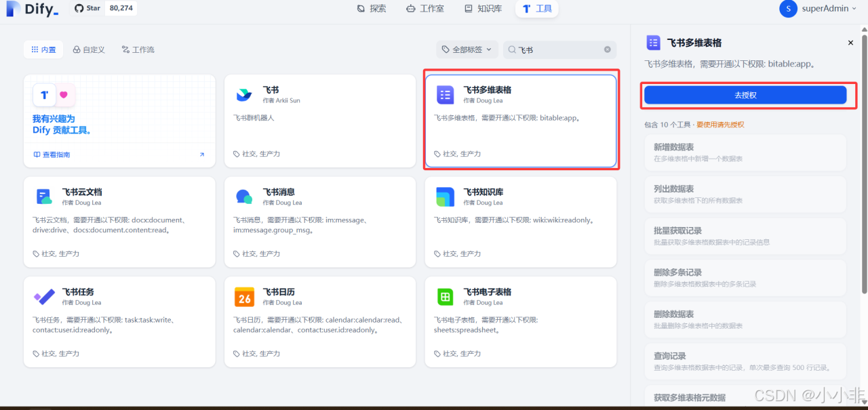This screenshot has height=410, width=868.
Task: Go to the 工作室 tab
Action: tap(425, 9)
